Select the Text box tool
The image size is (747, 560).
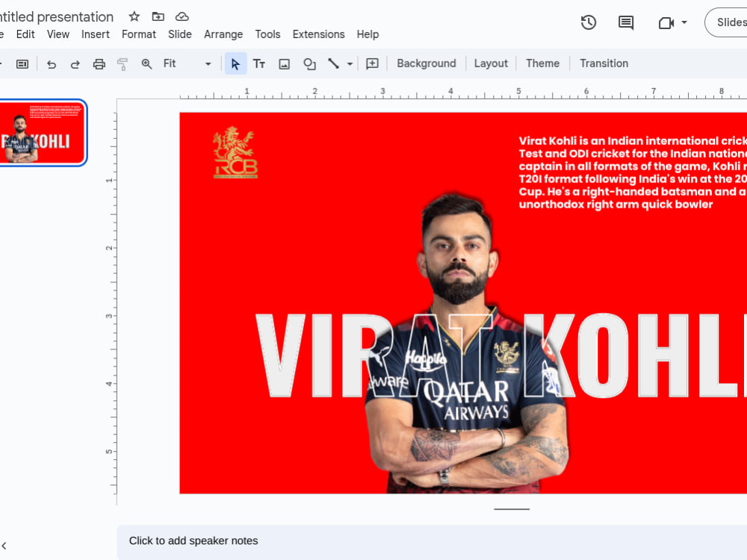(x=259, y=63)
